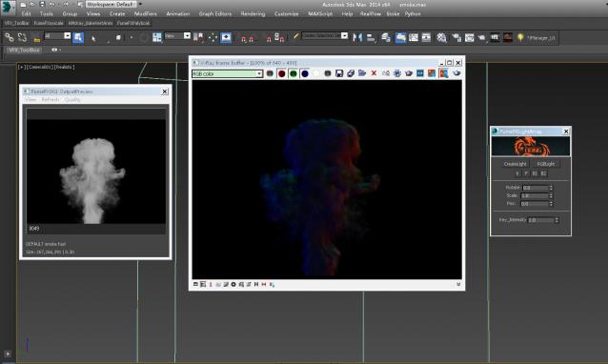Click the Align tool icon
The width and height of the screenshot is (608, 364).
click(x=371, y=37)
